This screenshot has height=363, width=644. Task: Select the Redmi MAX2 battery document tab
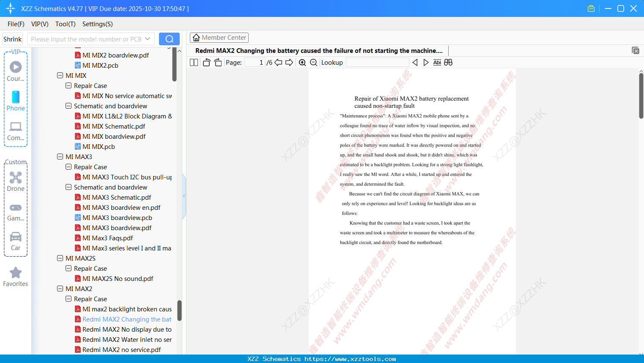point(319,50)
